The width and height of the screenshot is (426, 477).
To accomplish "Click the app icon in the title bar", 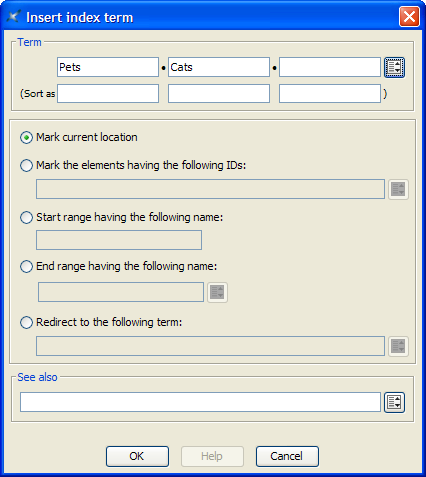I will pyautogui.click(x=13, y=17).
